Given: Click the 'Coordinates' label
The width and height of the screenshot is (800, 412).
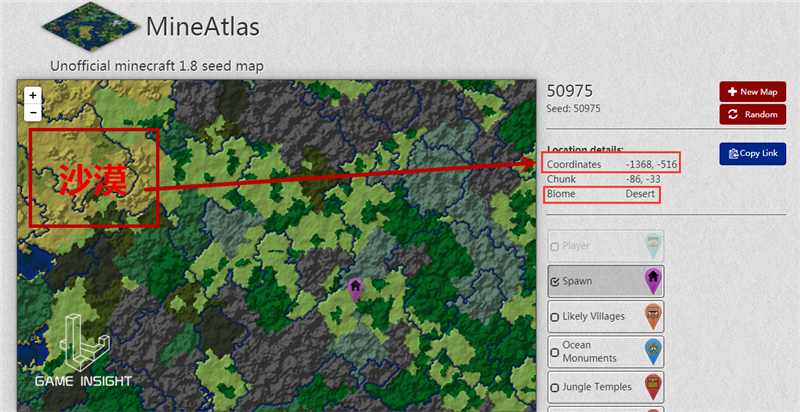Looking at the screenshot, I should coord(574,165).
